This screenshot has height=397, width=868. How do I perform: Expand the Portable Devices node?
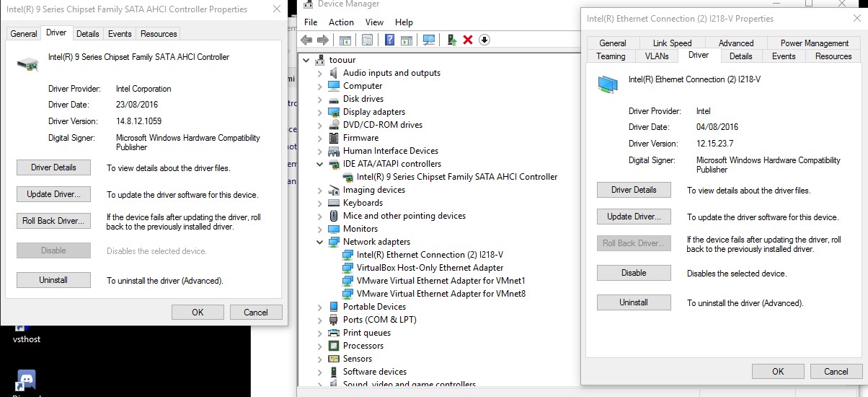pos(320,307)
